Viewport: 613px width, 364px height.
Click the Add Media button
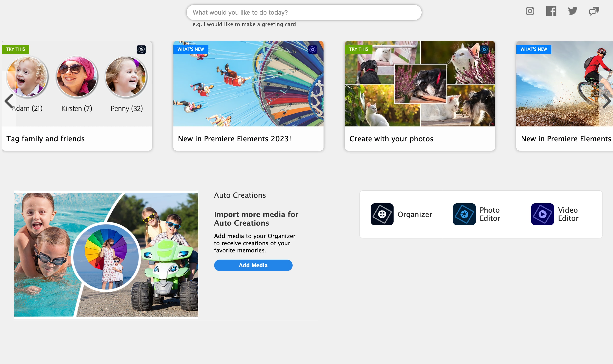253,265
